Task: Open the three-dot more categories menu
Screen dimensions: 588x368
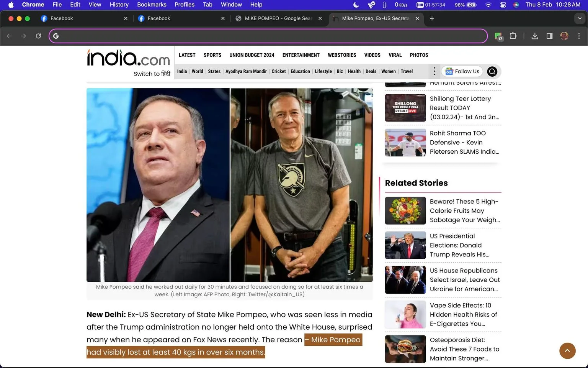Action: 434,71
